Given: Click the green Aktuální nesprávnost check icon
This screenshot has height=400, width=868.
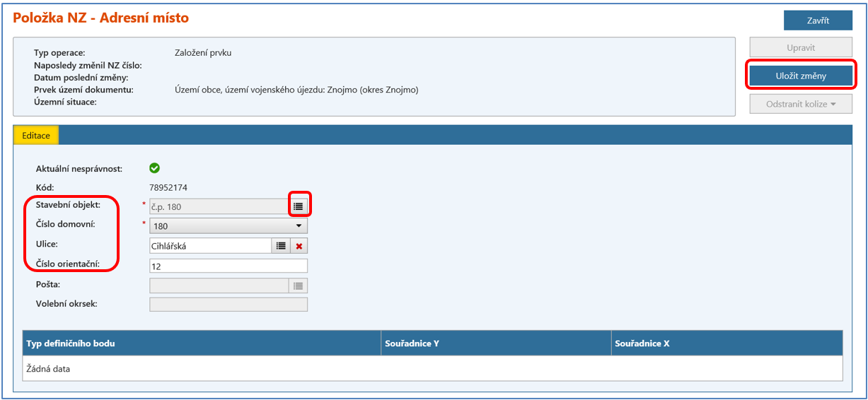Looking at the screenshot, I should [154, 168].
